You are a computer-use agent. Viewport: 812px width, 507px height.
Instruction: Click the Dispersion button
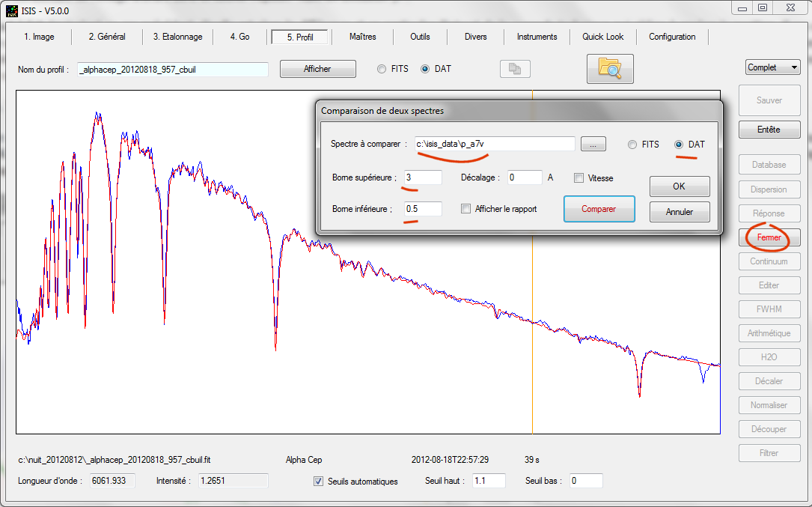(x=769, y=189)
